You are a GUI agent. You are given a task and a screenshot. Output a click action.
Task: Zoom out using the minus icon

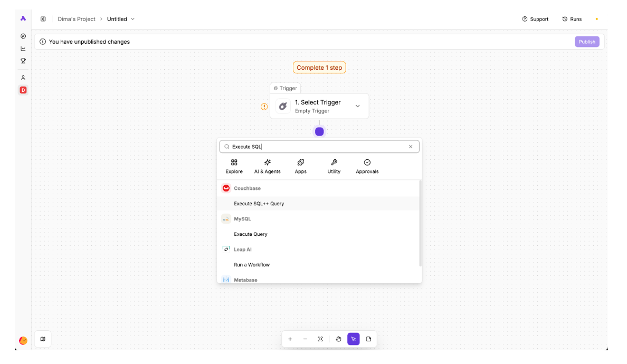point(305,339)
